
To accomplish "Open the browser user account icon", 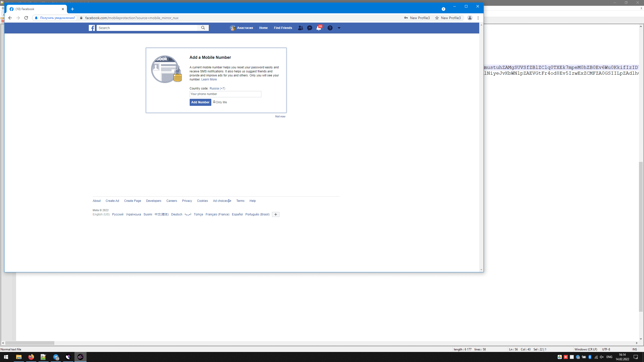I will pos(470,18).
